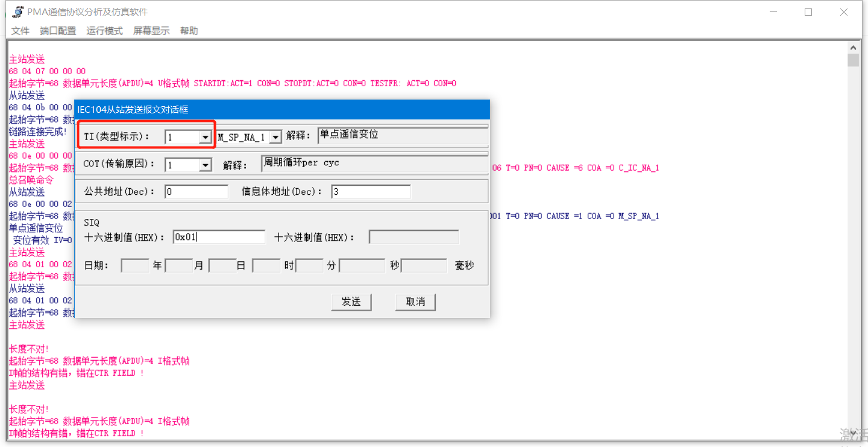Open the 运行模式 menu
The height and width of the screenshot is (447, 868).
coord(104,31)
